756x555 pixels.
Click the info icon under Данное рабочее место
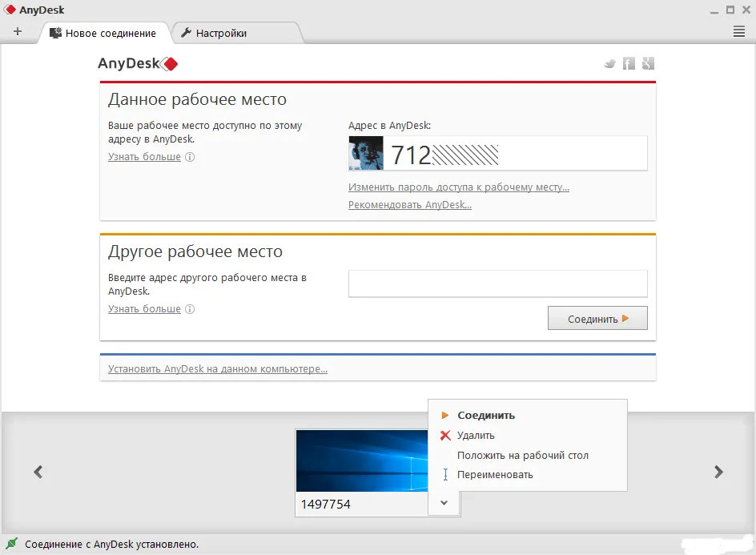click(190, 157)
